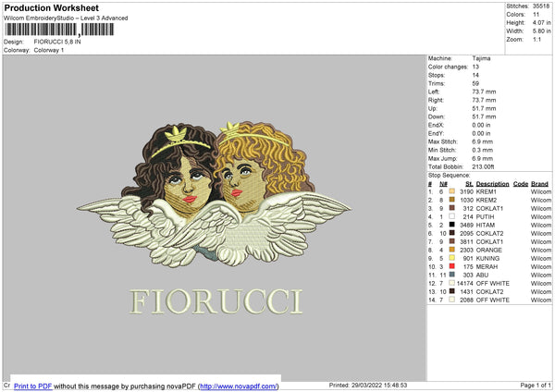Click the 'Brand' column header
Image resolution: width=555 pixels, height=392 pixels.
tap(539, 184)
